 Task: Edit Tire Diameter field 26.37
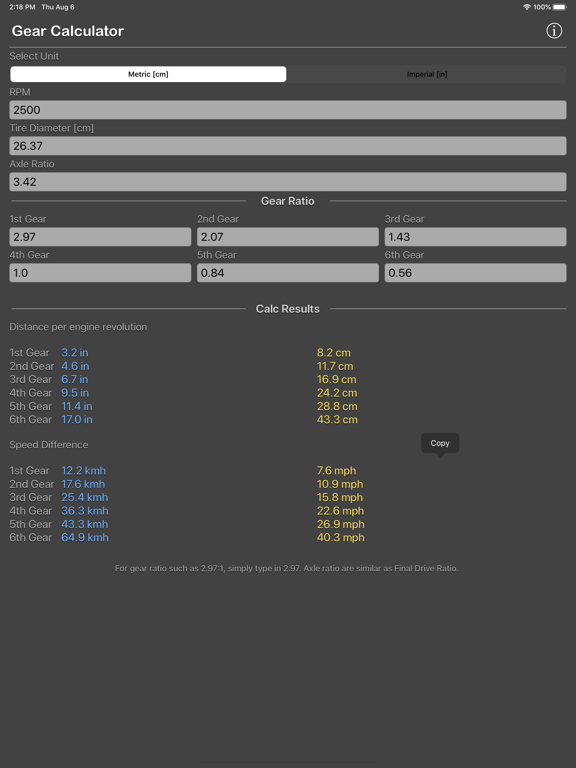tap(288, 146)
